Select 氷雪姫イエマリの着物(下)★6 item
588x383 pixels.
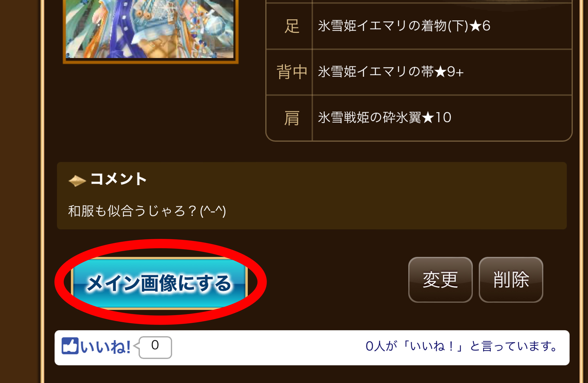click(404, 26)
